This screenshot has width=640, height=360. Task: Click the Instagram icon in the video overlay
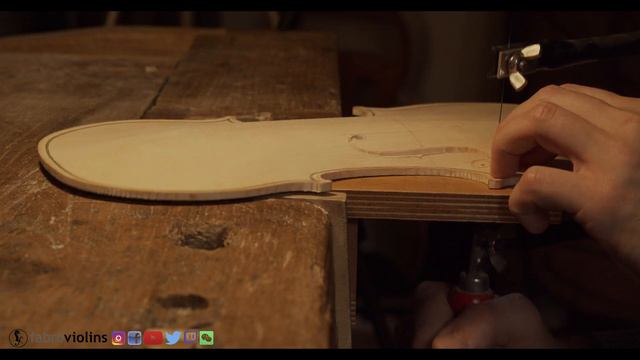pyautogui.click(x=118, y=338)
